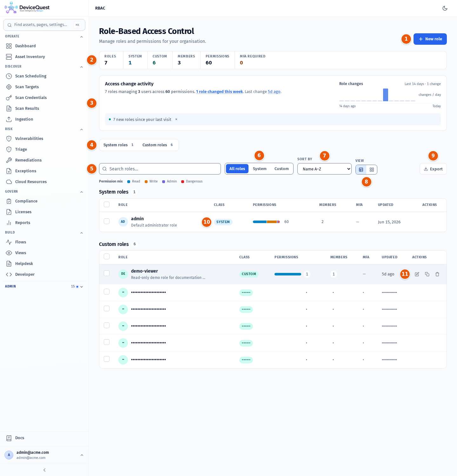Screen dimensions: 457x476
Task: Open the Sort By Name A–Z dropdown
Action: pyautogui.click(x=324, y=169)
